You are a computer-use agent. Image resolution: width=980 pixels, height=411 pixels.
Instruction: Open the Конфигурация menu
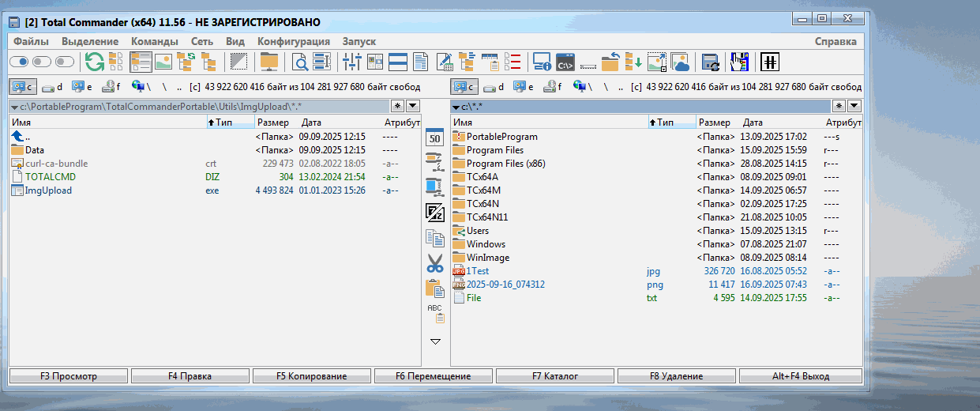point(294,41)
